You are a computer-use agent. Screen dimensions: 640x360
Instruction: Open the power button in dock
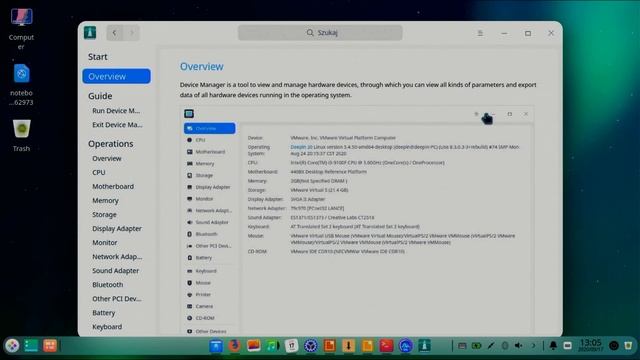tap(613, 346)
